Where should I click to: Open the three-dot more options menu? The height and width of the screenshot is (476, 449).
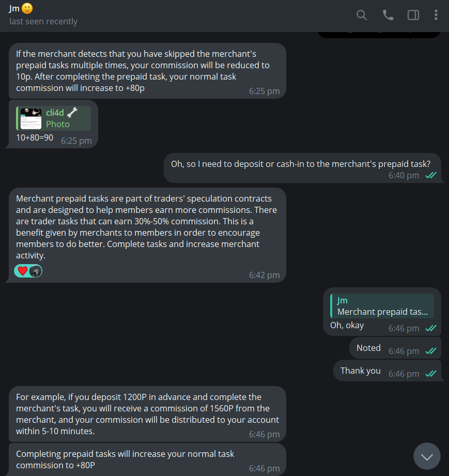[x=436, y=15]
